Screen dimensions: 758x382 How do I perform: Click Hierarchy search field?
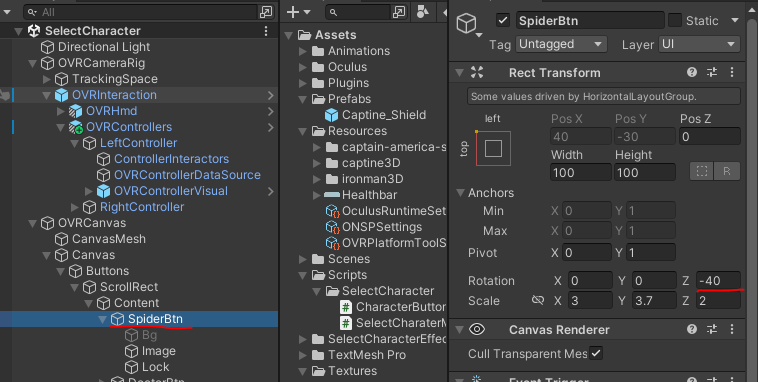[x=141, y=12]
